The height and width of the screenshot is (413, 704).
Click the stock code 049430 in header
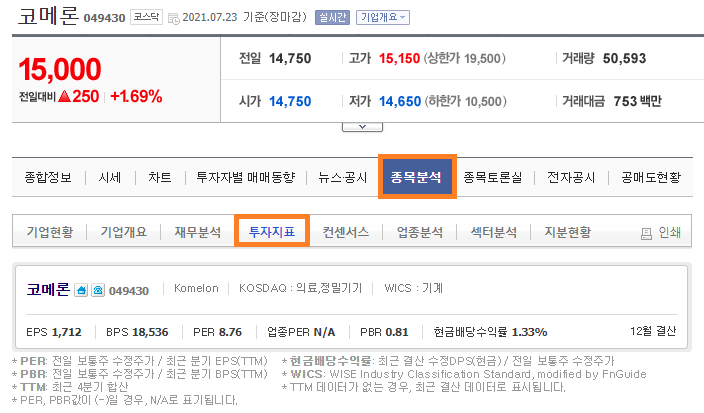coord(104,18)
